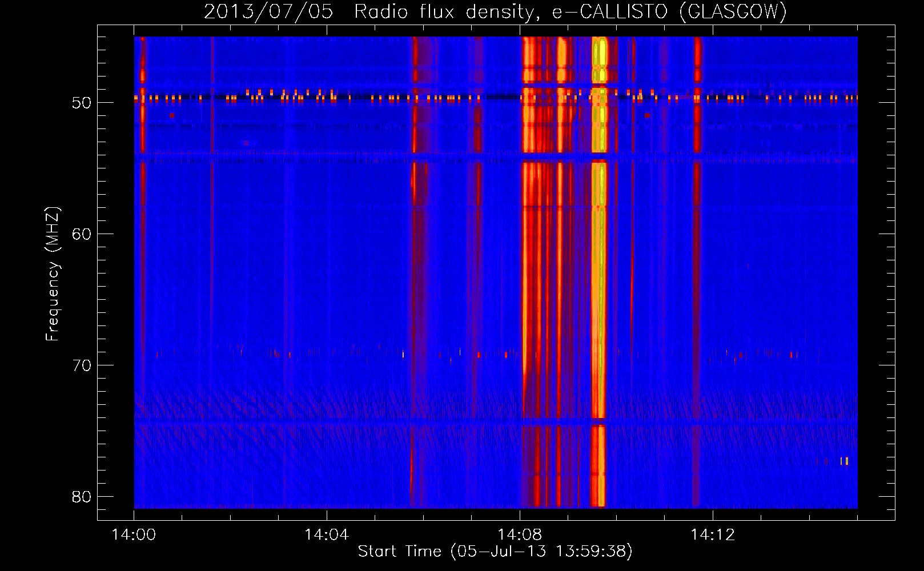Click the 'Start Time (05-Jul-13 13:59:38)' axis label
Screen dimensions: 924x571
pos(495,552)
